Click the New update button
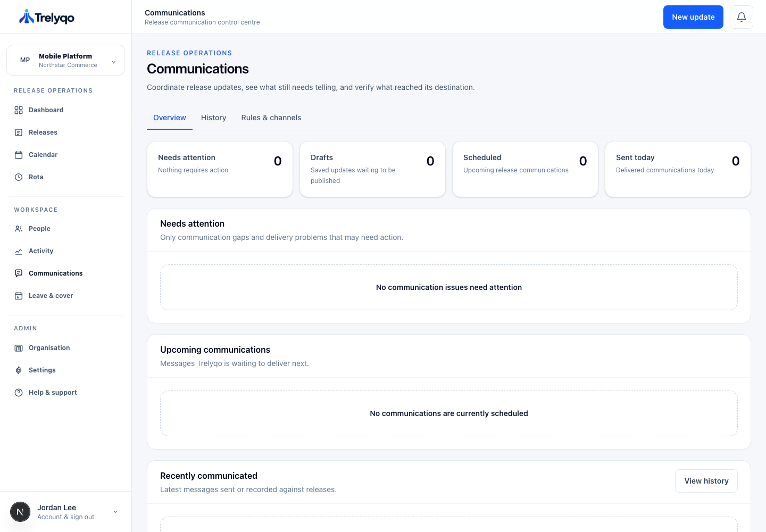Image resolution: width=766 pixels, height=532 pixels. tap(693, 17)
